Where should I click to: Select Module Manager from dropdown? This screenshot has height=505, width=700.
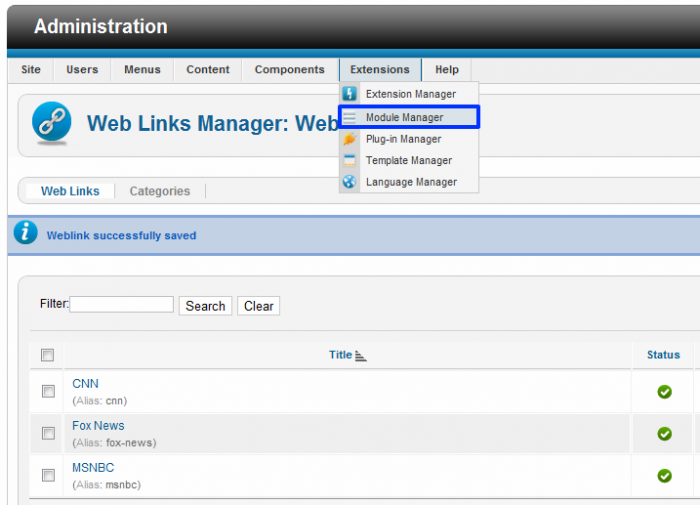pyautogui.click(x=409, y=117)
